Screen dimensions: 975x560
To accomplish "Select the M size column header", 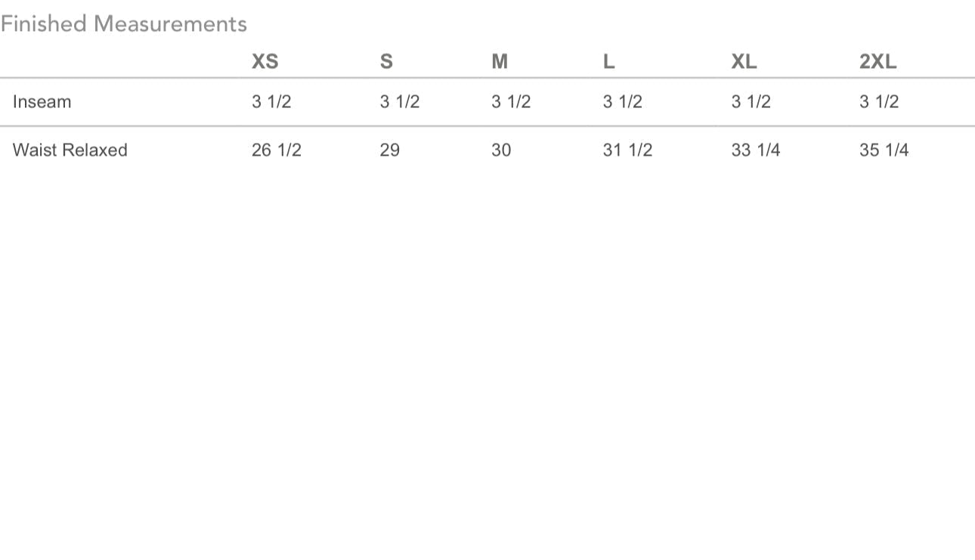I will pyautogui.click(x=500, y=62).
